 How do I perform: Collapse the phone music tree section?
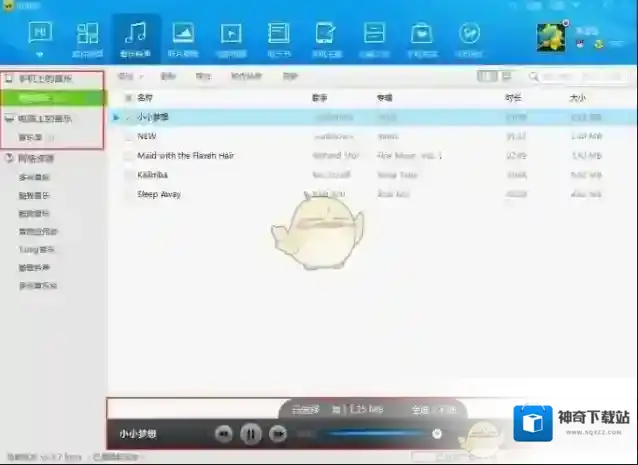pyautogui.click(x=9, y=78)
